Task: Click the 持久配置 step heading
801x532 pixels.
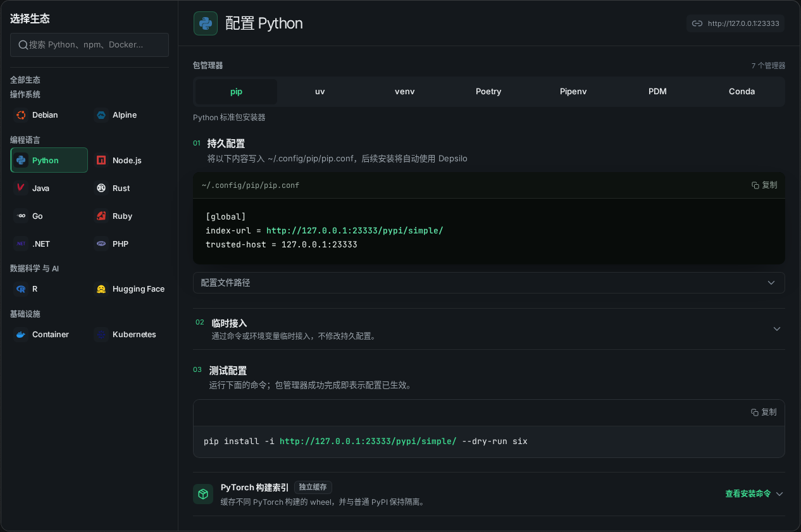Action: click(226, 144)
